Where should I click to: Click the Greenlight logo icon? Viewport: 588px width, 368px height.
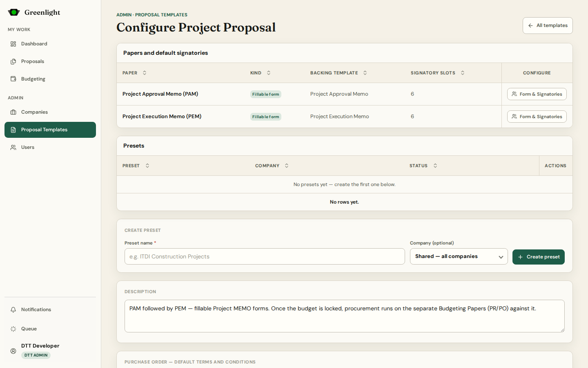[14, 12]
